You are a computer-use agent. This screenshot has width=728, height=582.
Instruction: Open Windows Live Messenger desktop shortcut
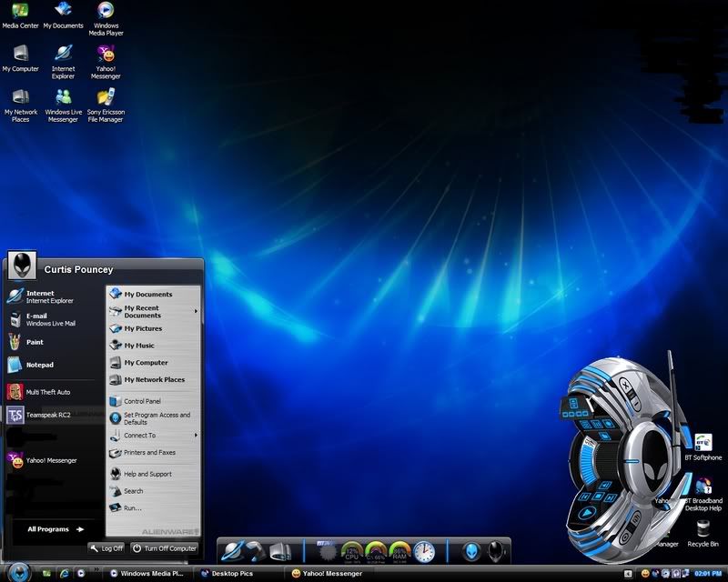(63, 105)
